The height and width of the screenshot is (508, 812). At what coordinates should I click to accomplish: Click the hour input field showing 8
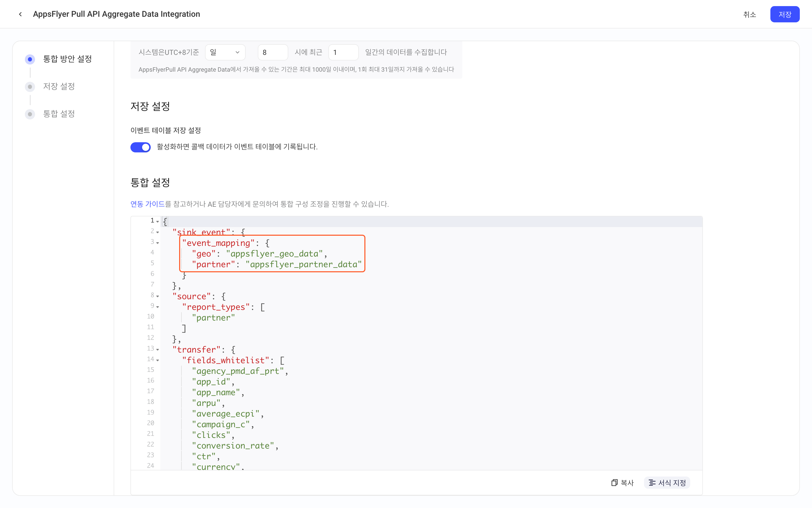[273, 52]
